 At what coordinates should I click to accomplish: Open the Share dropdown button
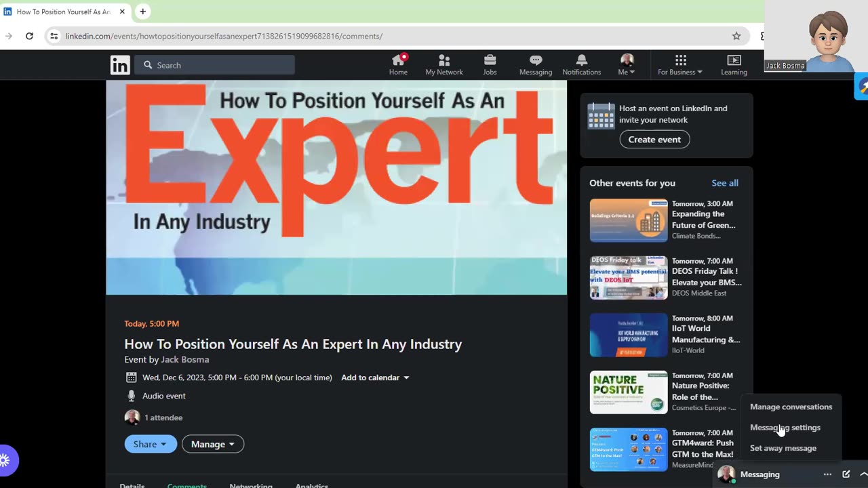151,444
